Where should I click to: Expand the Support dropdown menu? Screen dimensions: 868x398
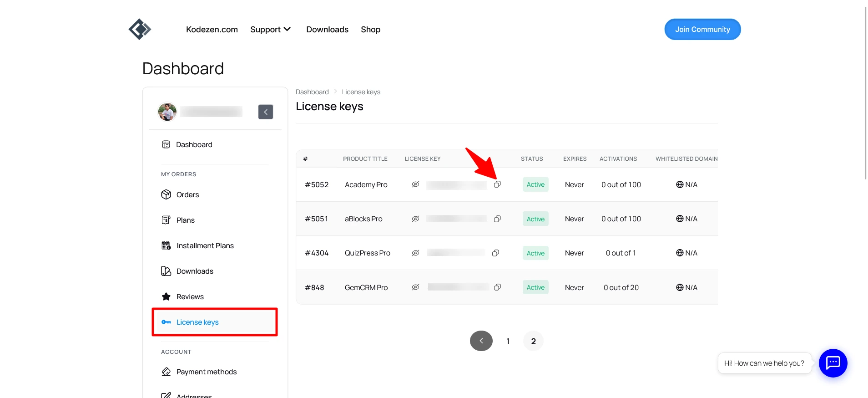tap(271, 30)
